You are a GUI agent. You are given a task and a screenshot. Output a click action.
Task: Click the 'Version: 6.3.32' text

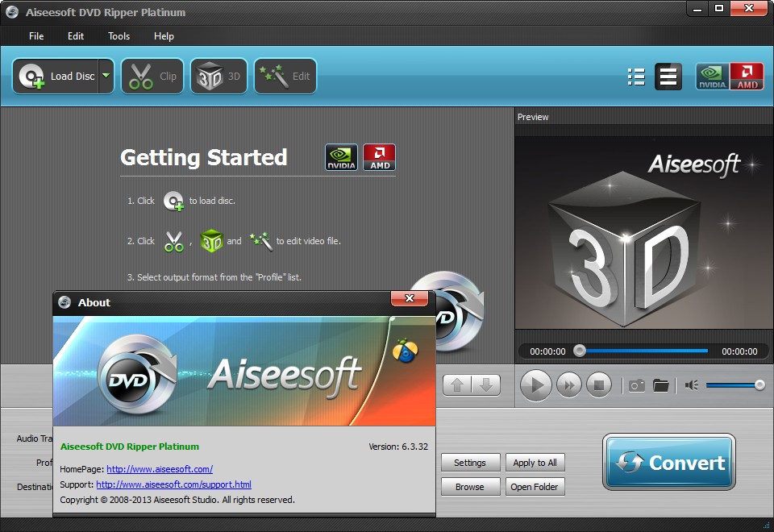coord(398,446)
